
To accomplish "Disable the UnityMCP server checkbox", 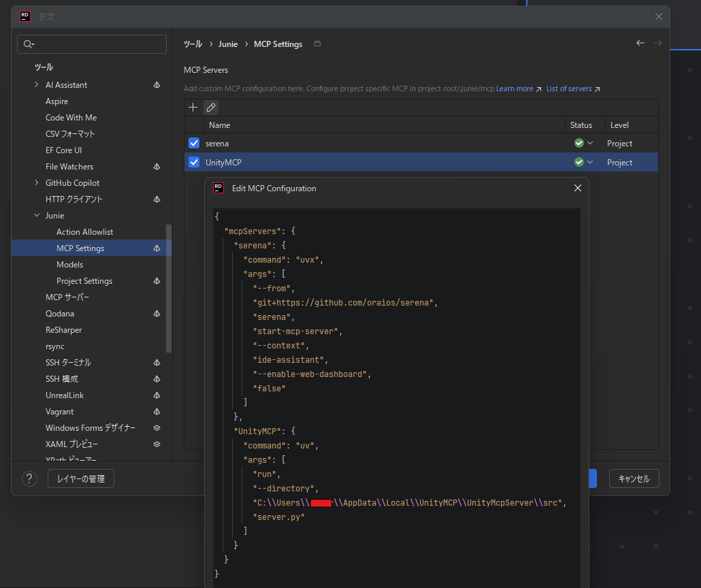I will click(194, 163).
